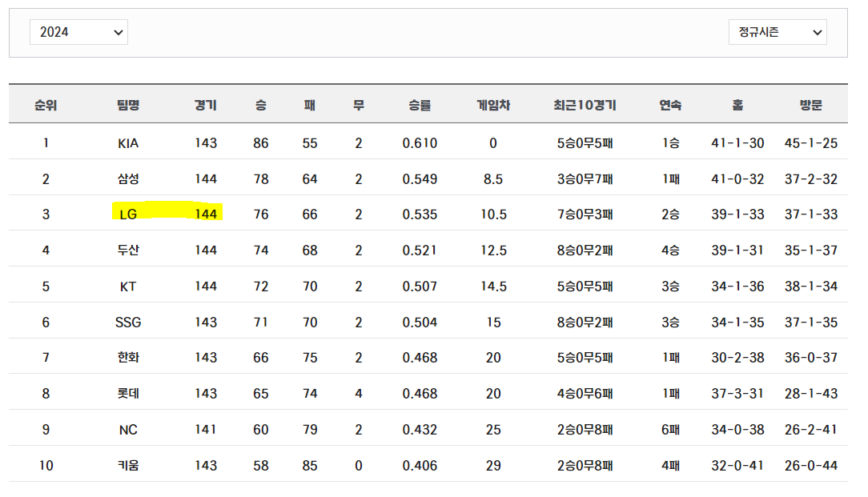This screenshot has height=497, width=868.
Task: Click 삼성's home record 41-0-32
Action: click(x=737, y=178)
